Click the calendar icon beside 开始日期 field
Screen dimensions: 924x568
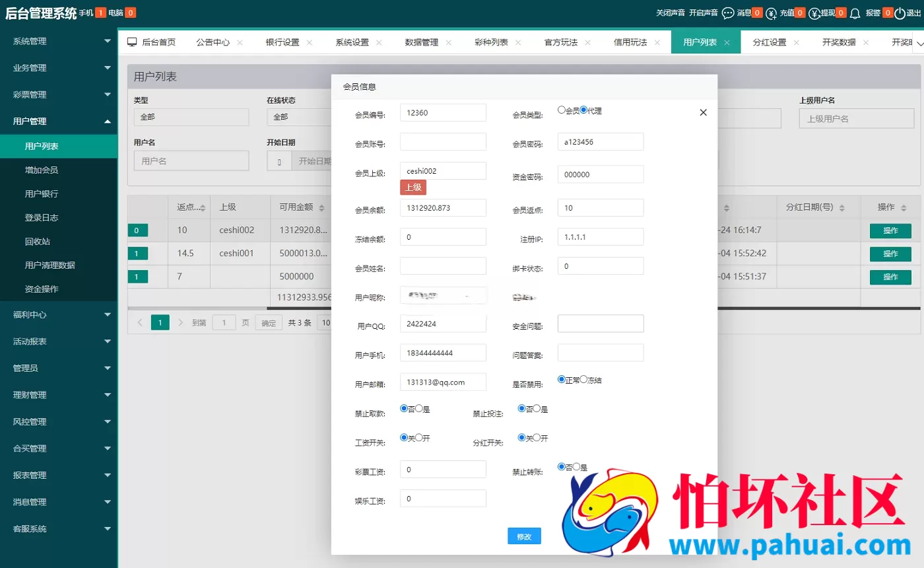point(279,161)
